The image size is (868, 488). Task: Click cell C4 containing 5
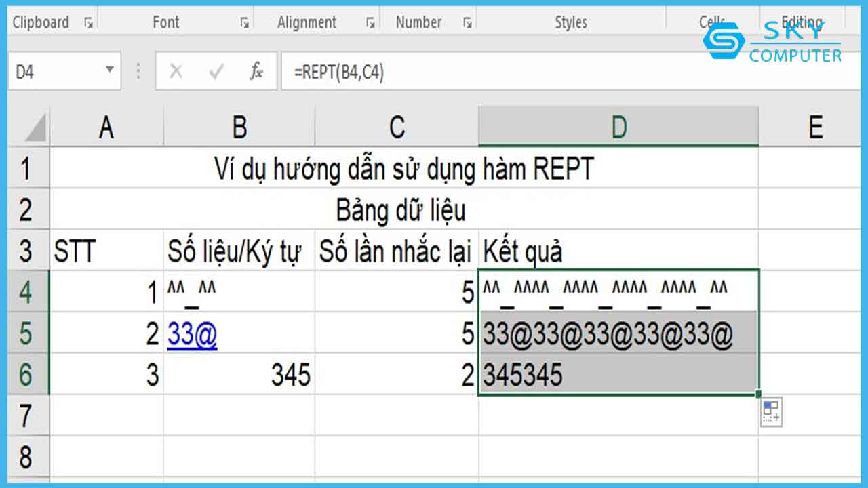[397, 292]
